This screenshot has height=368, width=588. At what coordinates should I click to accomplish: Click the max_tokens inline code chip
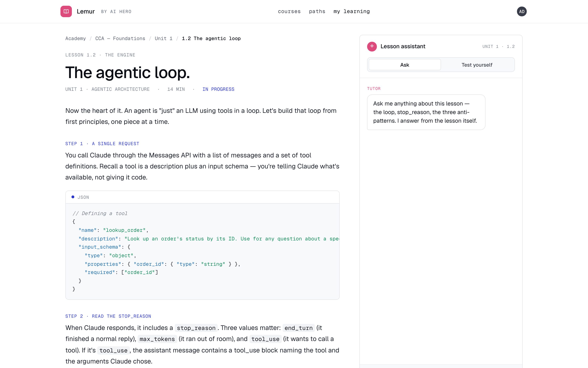click(157, 339)
